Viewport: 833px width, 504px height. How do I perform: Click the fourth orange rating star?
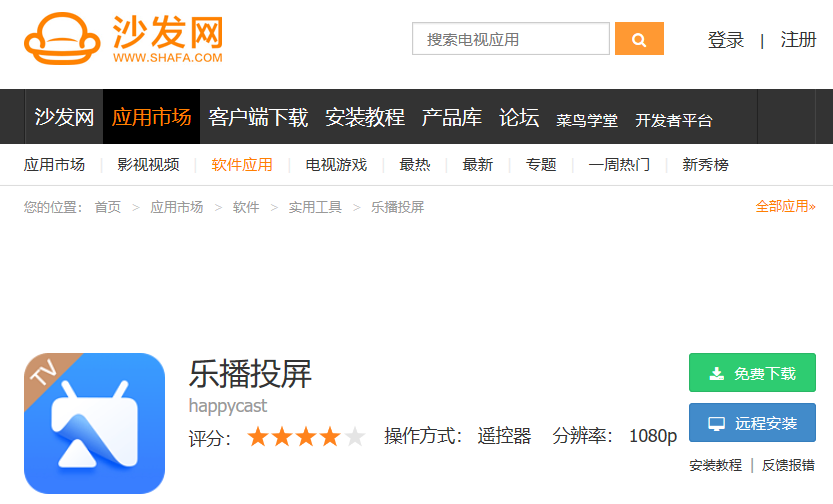[x=330, y=437]
